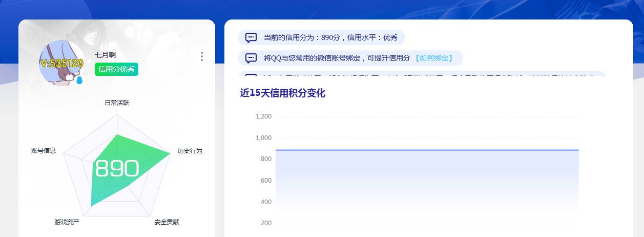Click the 近15天信用积分变化 chart heading
Viewport: 644px width, 237px height.
(x=282, y=93)
